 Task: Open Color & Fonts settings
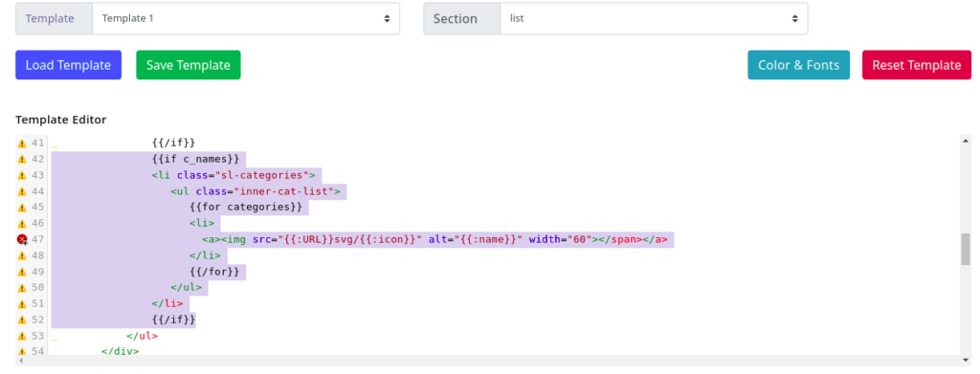point(798,65)
